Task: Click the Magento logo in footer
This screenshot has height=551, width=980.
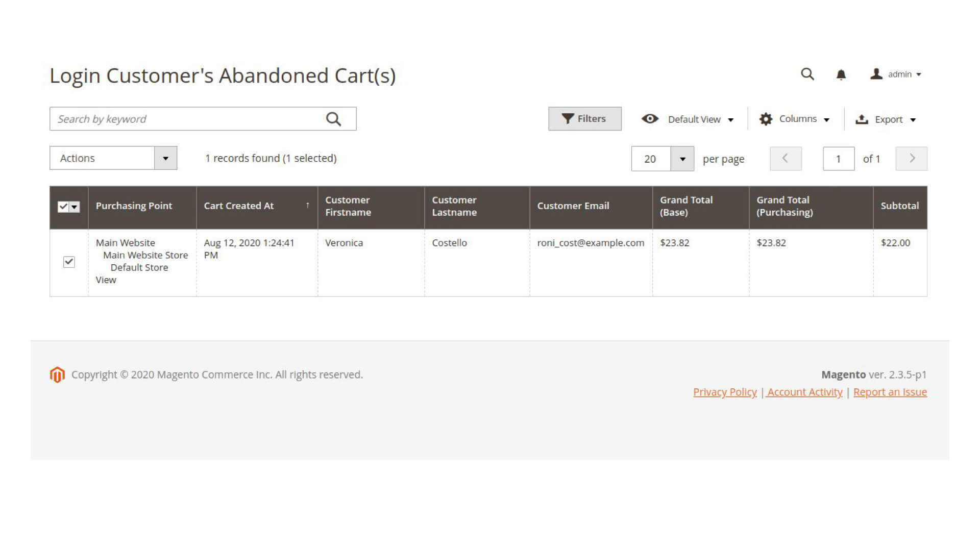Action: (57, 374)
